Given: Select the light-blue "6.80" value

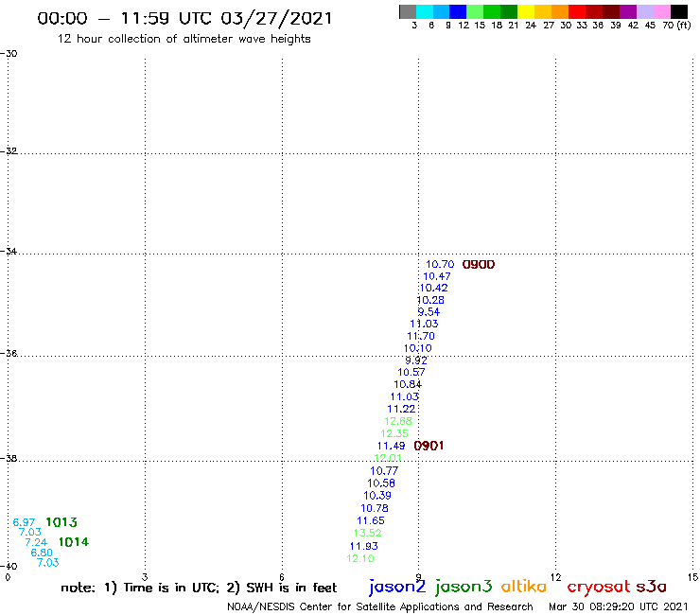Looking at the screenshot, I should [42, 553].
